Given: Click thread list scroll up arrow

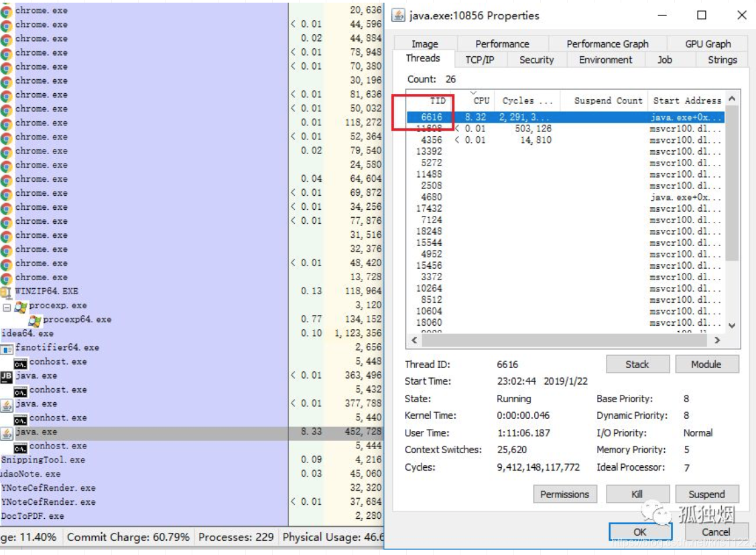Looking at the screenshot, I should tap(732, 99).
